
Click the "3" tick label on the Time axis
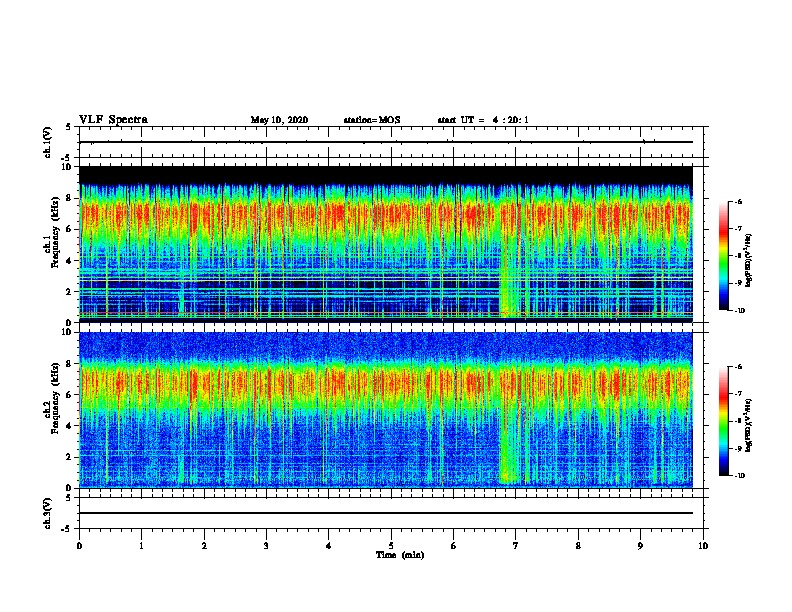coord(266,546)
